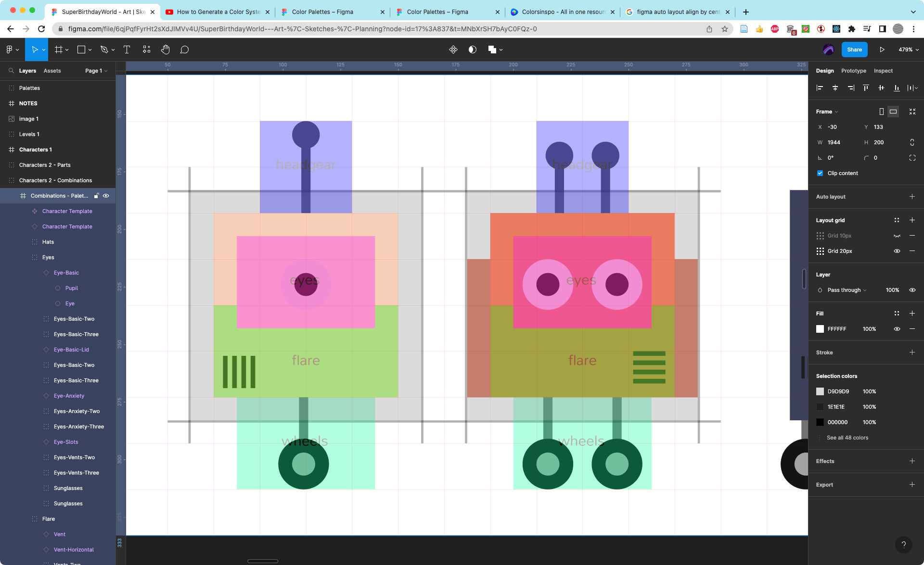924x565 pixels.
Task: Click the Create component icon
Action: point(453,50)
